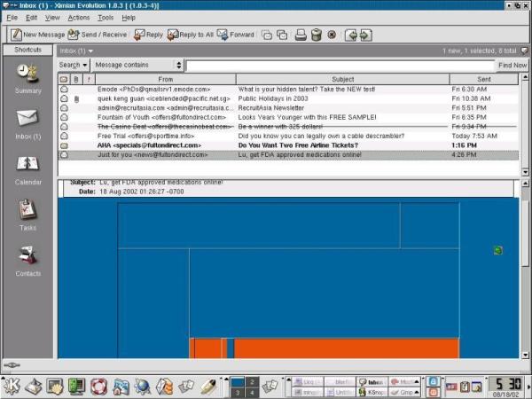Print the message using the printer icon

(301, 35)
